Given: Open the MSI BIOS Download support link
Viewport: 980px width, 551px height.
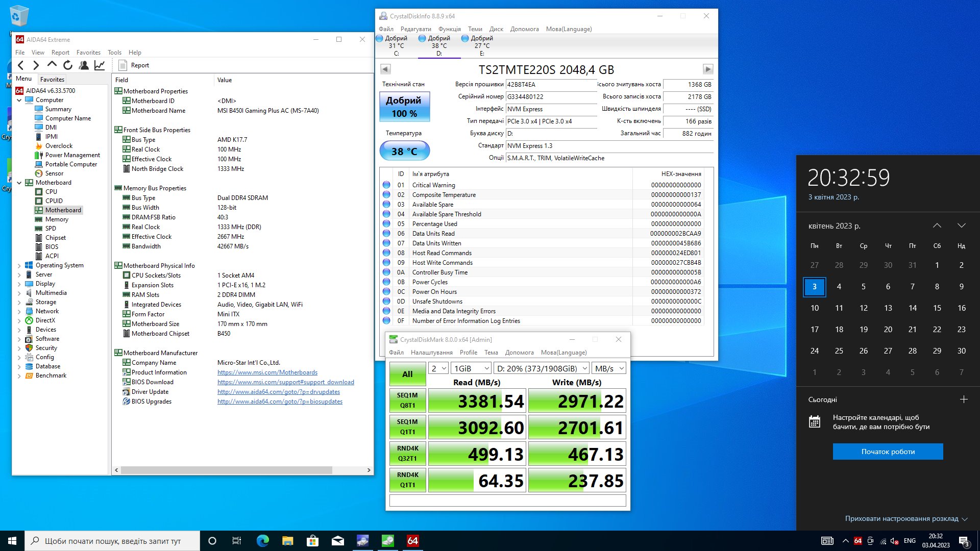Looking at the screenshot, I should 286,382.
